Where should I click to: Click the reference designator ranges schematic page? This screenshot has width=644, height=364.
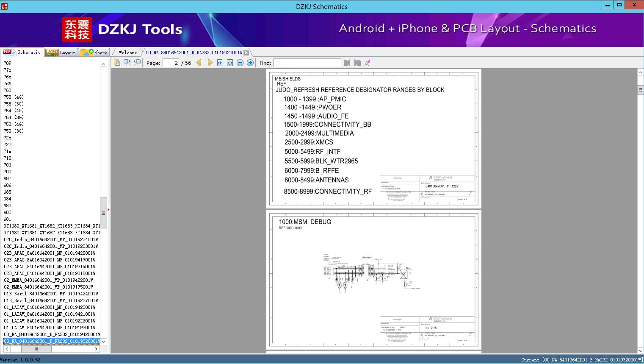point(374,139)
